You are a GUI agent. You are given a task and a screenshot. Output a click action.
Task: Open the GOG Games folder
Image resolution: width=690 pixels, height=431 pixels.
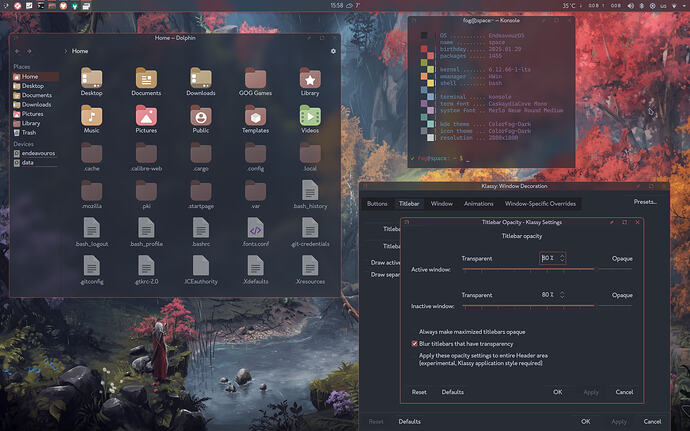[x=255, y=82]
